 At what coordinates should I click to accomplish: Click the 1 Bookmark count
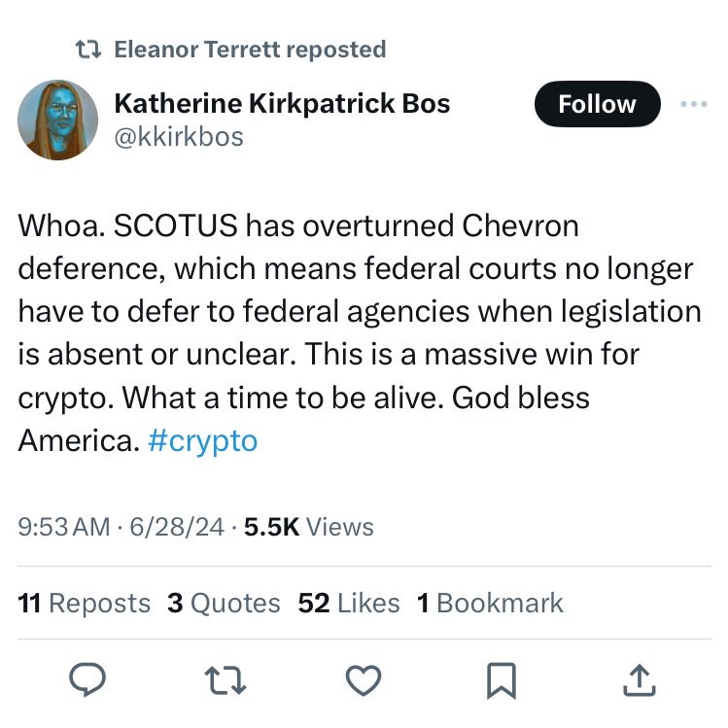click(x=490, y=603)
